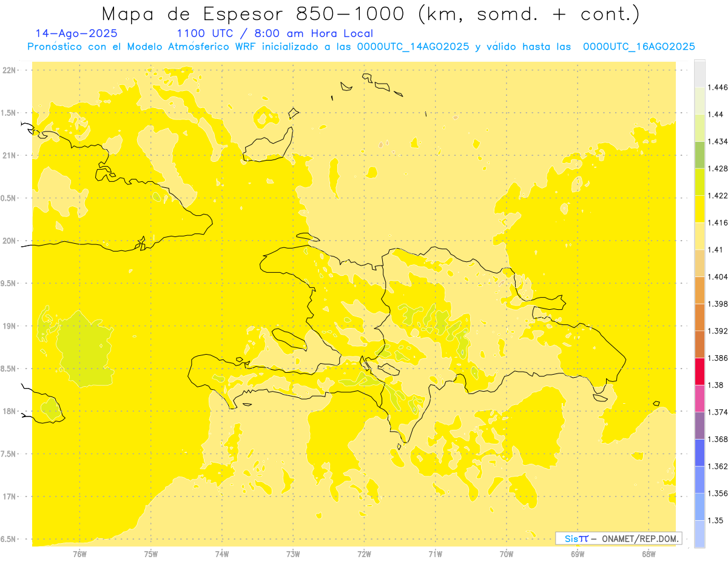Click the legend value '1.368'

pos(718,440)
